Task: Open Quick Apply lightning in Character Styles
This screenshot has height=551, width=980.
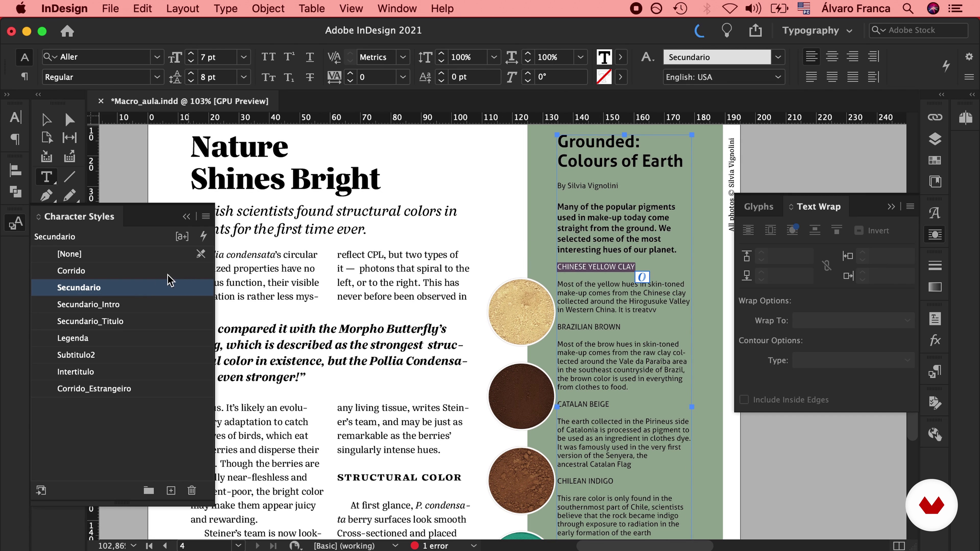Action: [204, 236]
